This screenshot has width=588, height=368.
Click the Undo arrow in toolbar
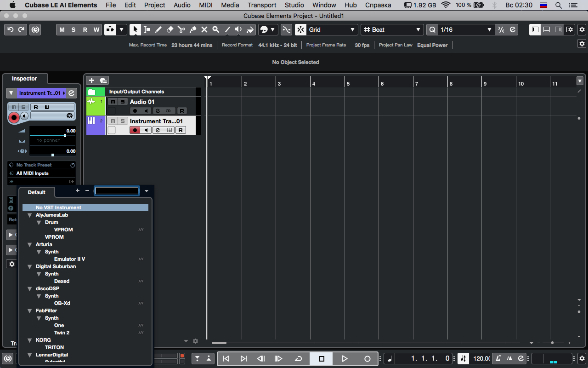tap(10, 29)
